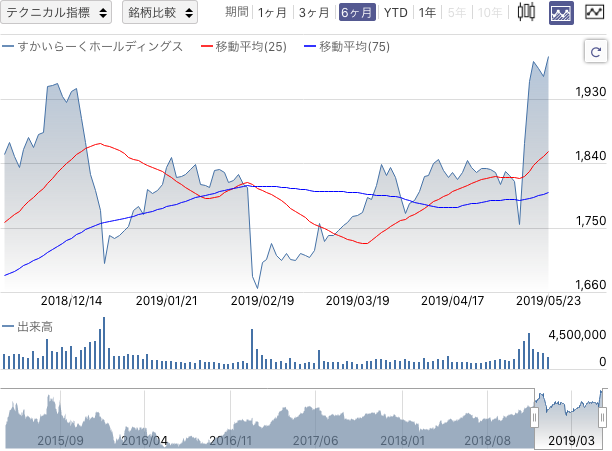
Task: Select the 1ヶ月 period
Action: click(272, 12)
